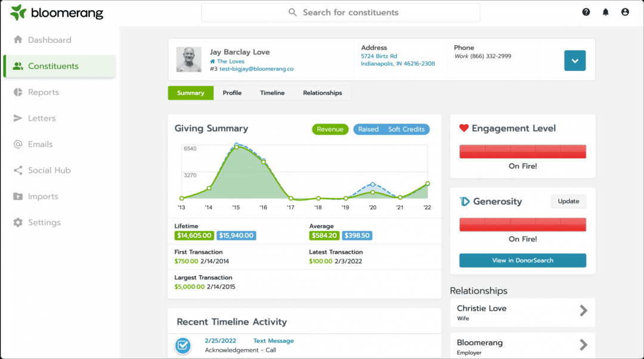This screenshot has width=644, height=359.
Task: Click the completed task checkmark icon
Action: tap(182, 345)
